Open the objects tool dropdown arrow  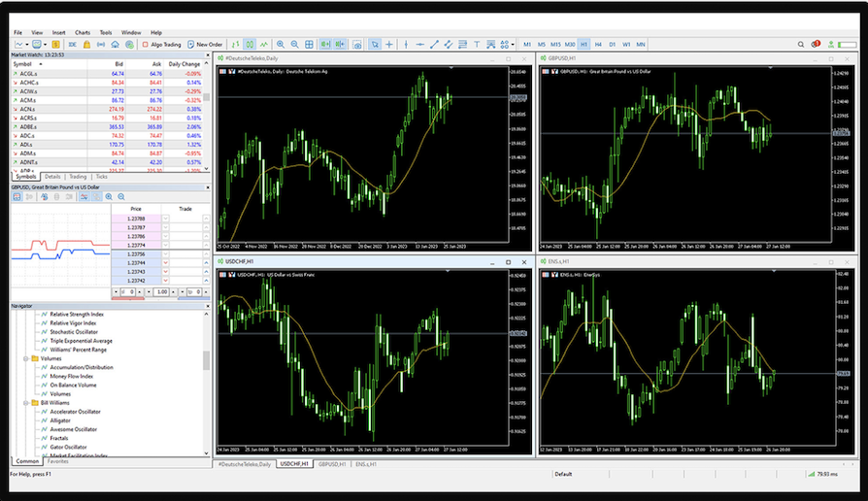513,44
